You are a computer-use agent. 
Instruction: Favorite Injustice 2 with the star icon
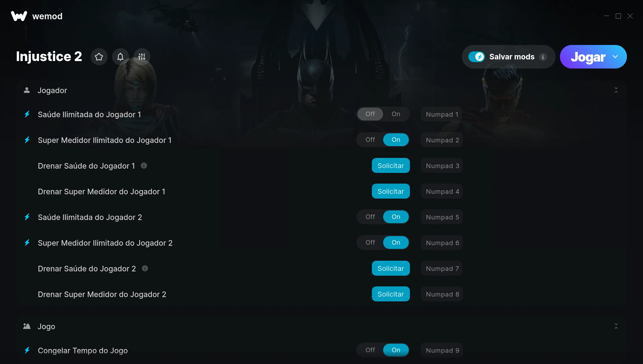pyautogui.click(x=99, y=57)
